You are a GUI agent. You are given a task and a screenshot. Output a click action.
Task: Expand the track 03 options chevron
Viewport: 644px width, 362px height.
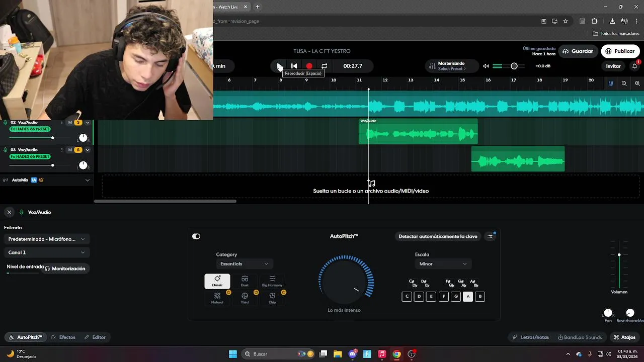(x=88, y=150)
